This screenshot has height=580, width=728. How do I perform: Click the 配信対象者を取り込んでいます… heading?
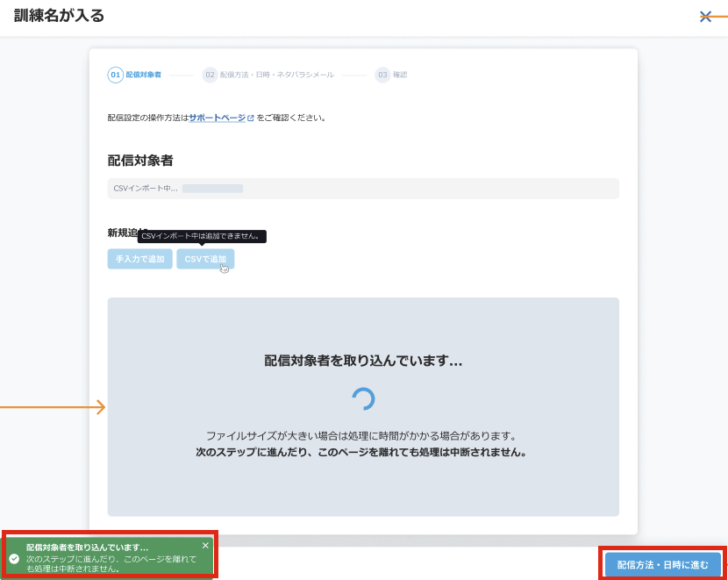tap(363, 361)
